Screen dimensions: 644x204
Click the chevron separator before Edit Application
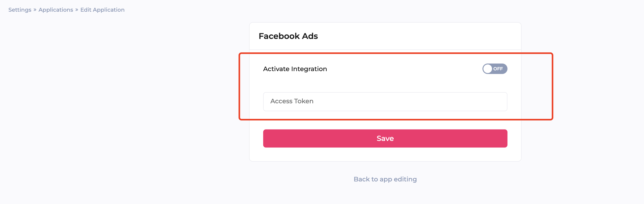(77, 10)
